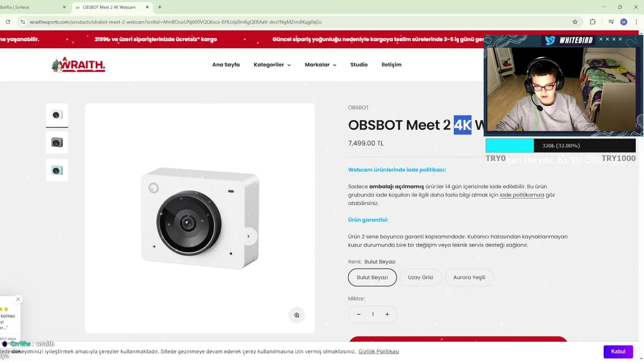Viewport: 644px width, 362px height.
Task: Select the green camera thumbnail
Action: point(57,170)
